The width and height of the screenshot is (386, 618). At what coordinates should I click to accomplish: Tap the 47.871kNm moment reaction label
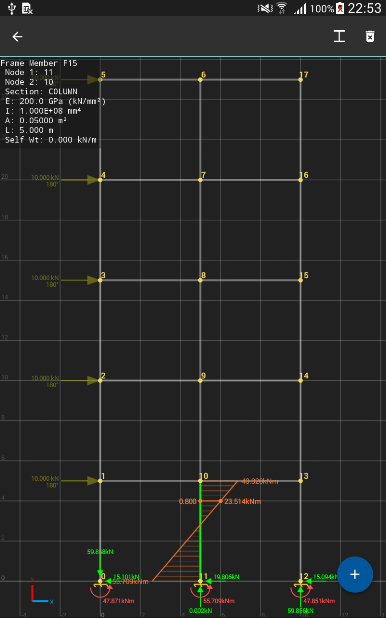[x=119, y=601]
